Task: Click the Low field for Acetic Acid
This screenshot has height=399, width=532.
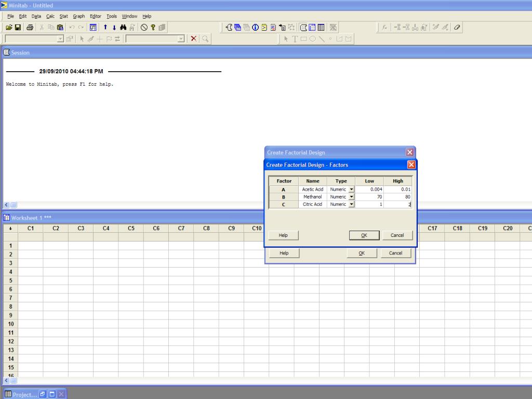Action: [x=369, y=189]
